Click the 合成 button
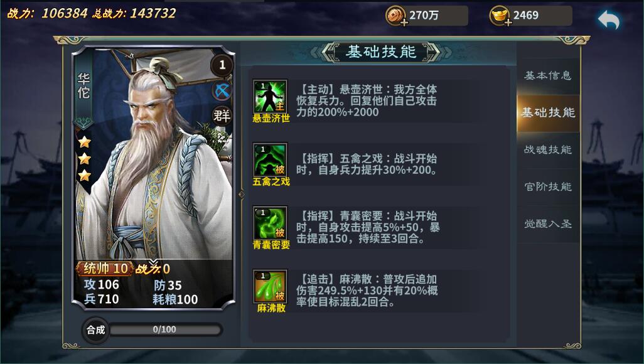This screenshot has height=364, width=644. point(95,329)
